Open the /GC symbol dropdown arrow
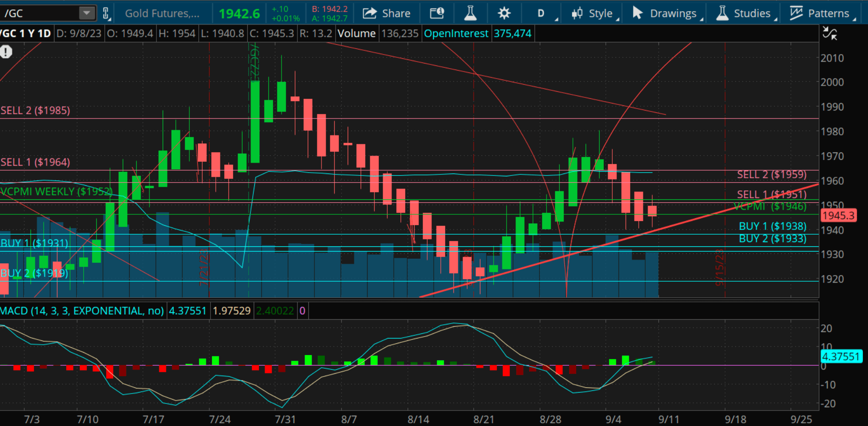This screenshot has width=868, height=426. click(x=86, y=13)
